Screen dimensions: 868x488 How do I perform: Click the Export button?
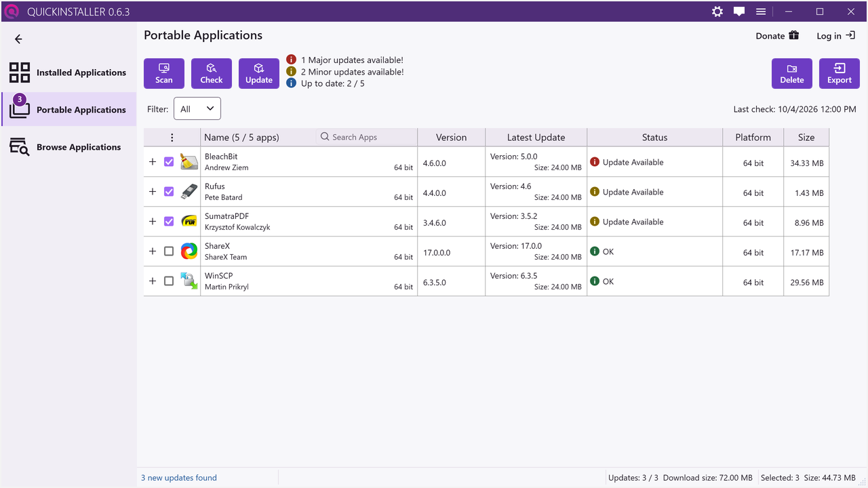[x=840, y=73]
